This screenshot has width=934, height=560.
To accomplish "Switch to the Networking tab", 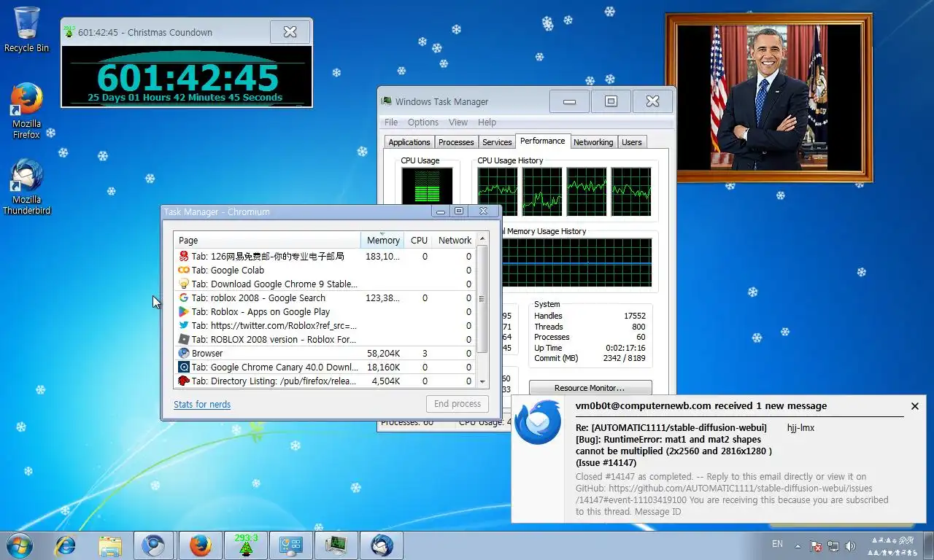I will coord(593,142).
